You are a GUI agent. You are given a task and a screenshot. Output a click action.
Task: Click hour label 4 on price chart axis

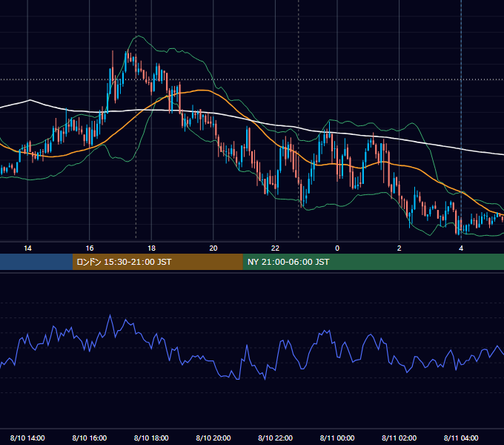click(461, 248)
